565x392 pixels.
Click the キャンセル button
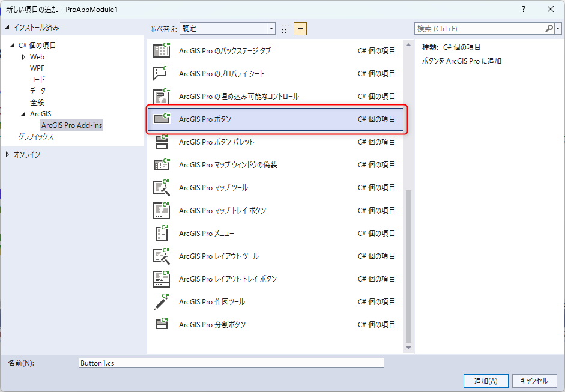click(534, 381)
